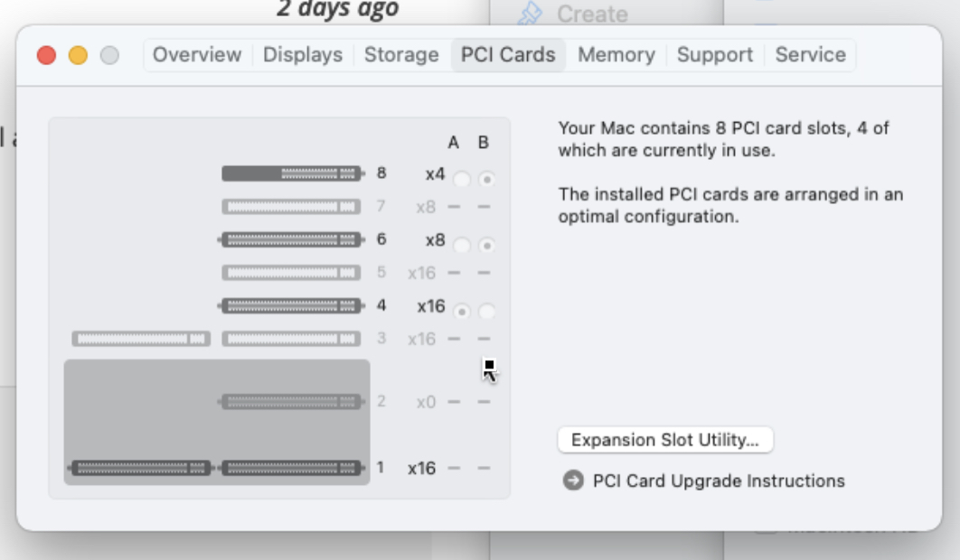
Task: Open the Displays tab
Action: point(303,54)
